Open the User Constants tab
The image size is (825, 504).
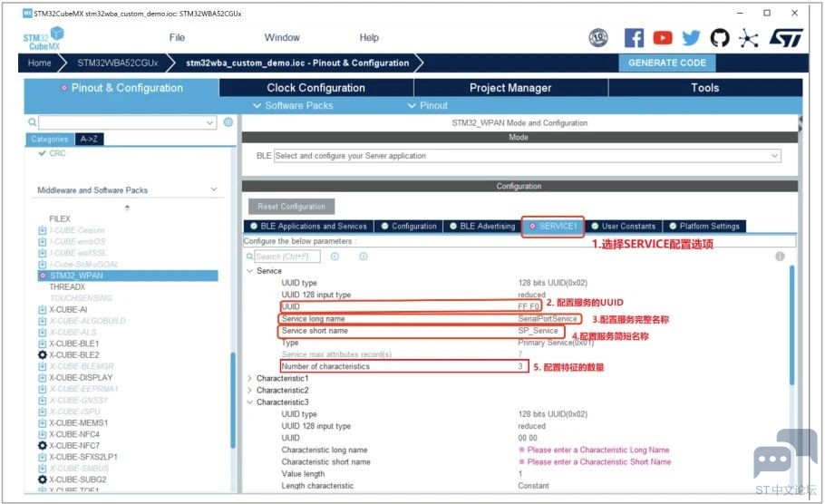coord(624,227)
